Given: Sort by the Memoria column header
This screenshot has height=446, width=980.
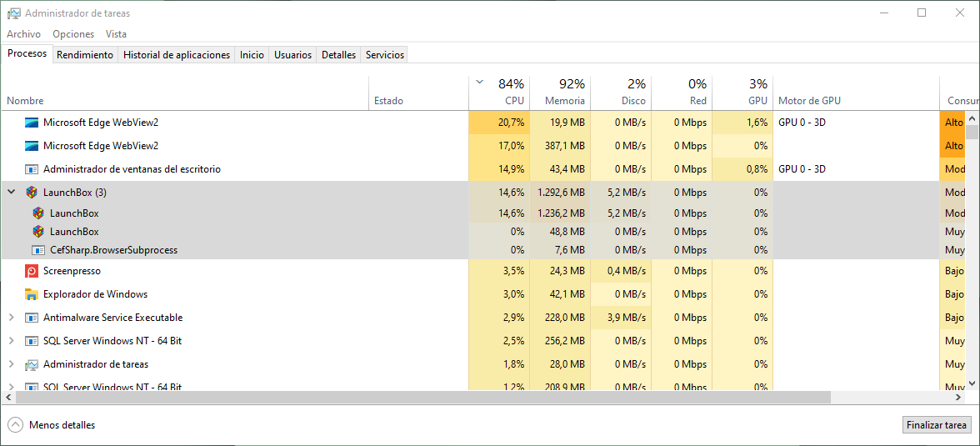Looking at the screenshot, I should tap(560, 93).
